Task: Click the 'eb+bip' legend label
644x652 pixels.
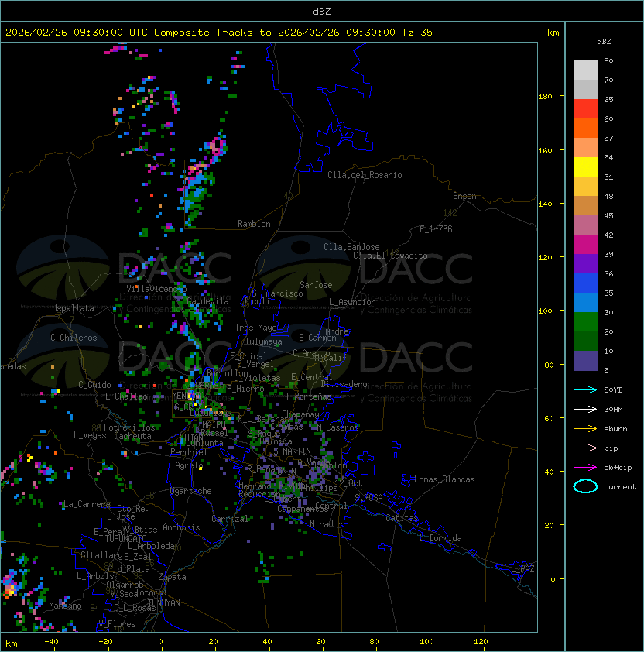Action: click(618, 468)
